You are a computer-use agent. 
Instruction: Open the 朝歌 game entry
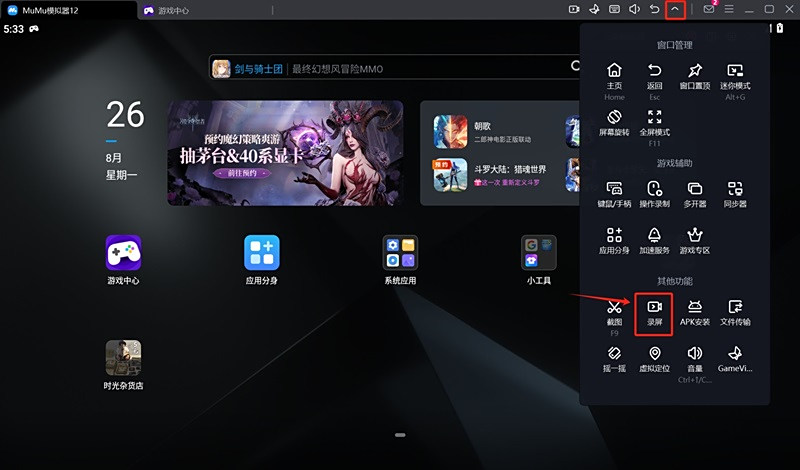pos(482,132)
